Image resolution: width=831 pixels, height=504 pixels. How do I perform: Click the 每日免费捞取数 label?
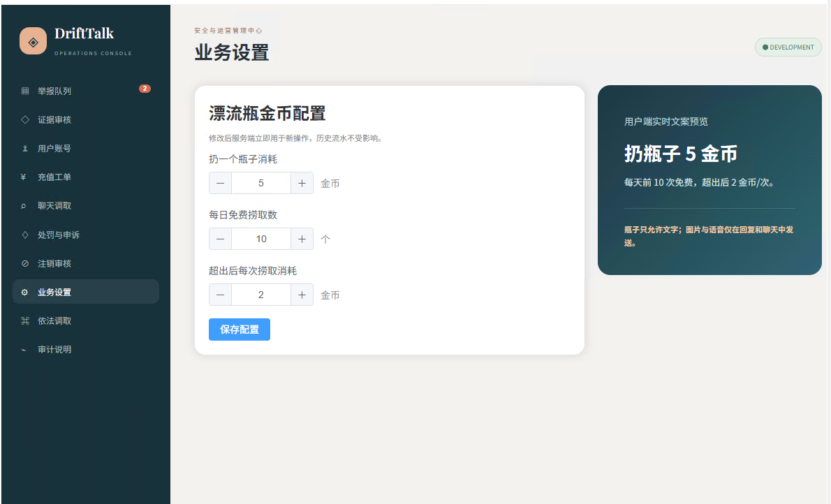(243, 215)
